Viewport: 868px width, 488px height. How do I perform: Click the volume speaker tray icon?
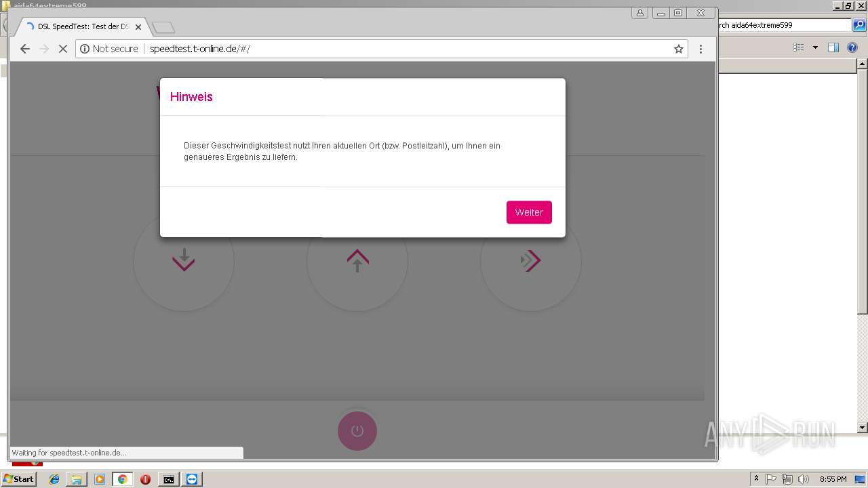[x=804, y=479]
